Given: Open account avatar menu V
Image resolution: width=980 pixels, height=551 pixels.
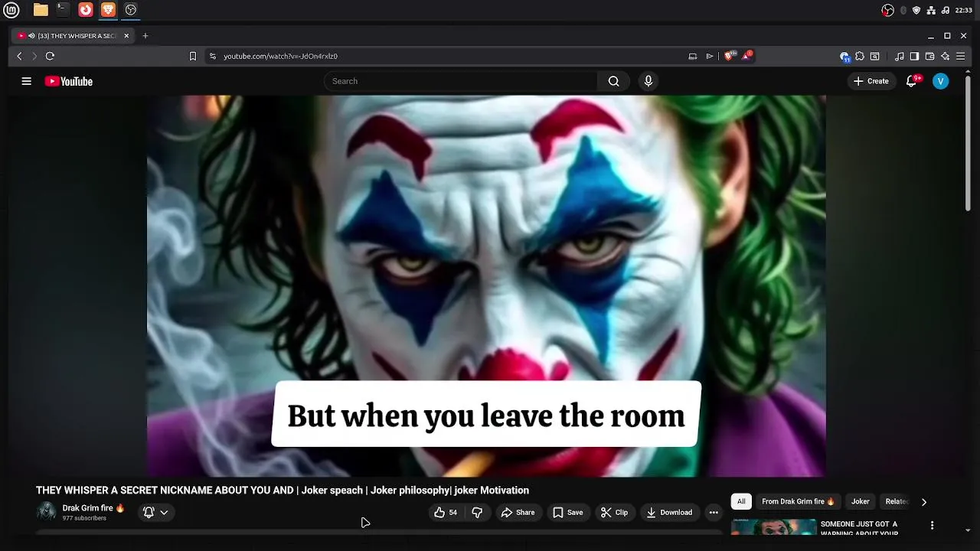Looking at the screenshot, I should click(x=940, y=81).
